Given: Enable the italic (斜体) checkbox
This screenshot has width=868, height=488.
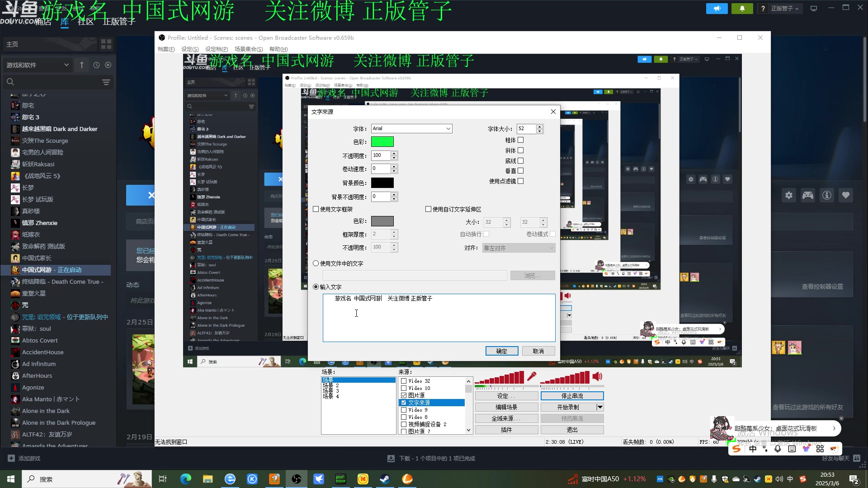Looking at the screenshot, I should point(520,150).
